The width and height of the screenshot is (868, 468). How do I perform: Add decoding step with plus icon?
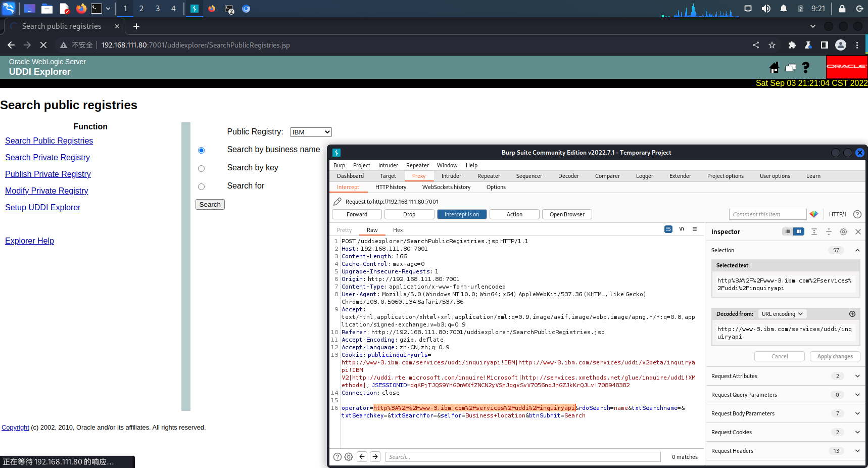tap(852, 314)
